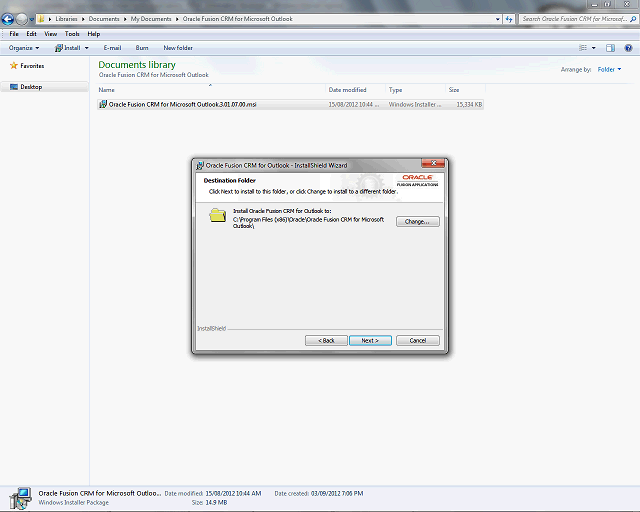Screen dimensions: 640x512
Task: Select Libraries in the address breadcrumb
Action: (x=66, y=19)
